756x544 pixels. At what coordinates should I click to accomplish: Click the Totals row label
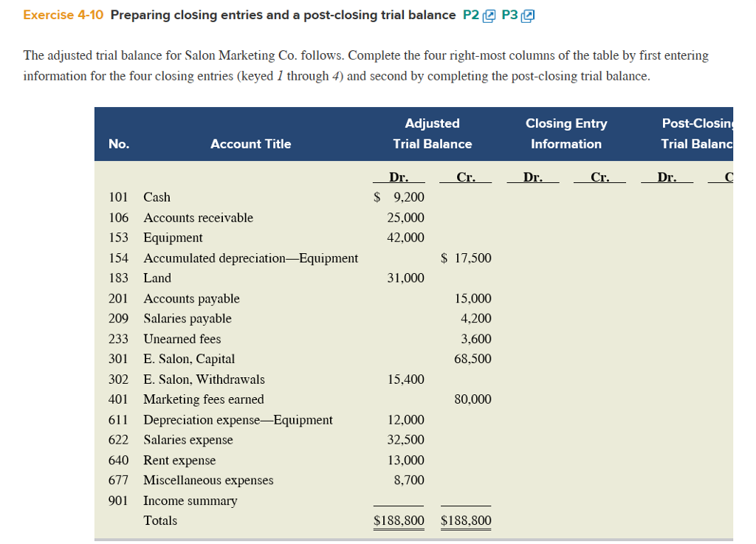coord(160,520)
